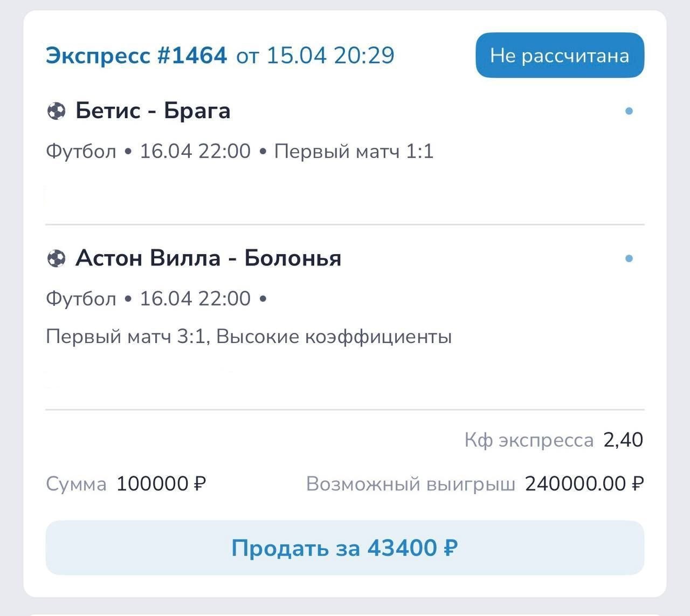Select the Бетис - Брага match title
Screen dimensions: 690x616
[153, 111]
